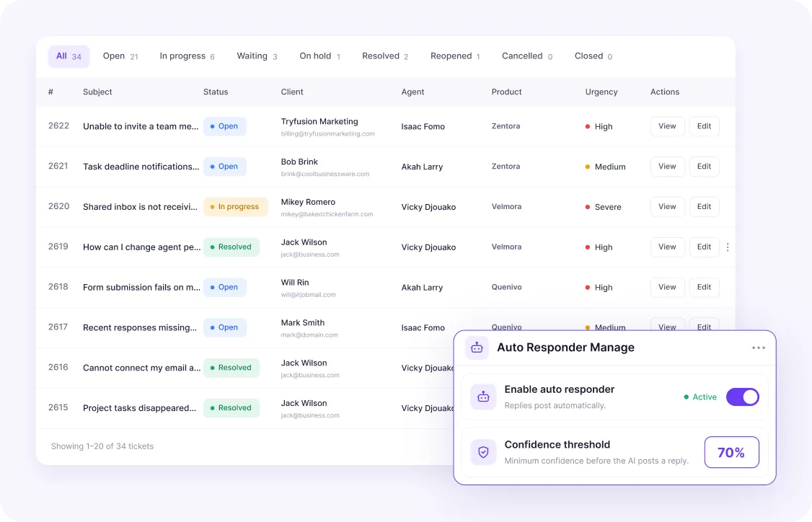Image resolution: width=812 pixels, height=522 pixels.
Task: Open the three-dot menu in Auto Responder Manage
Action: [x=758, y=348]
